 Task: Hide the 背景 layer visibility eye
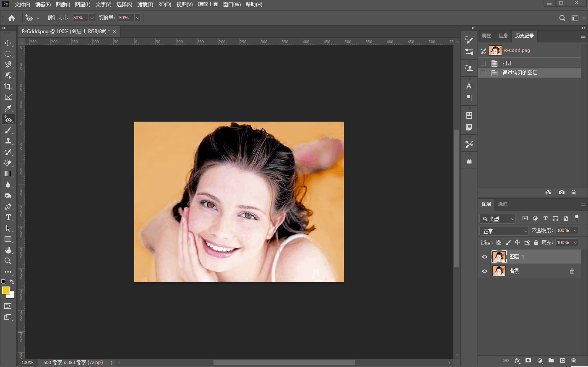(x=484, y=271)
